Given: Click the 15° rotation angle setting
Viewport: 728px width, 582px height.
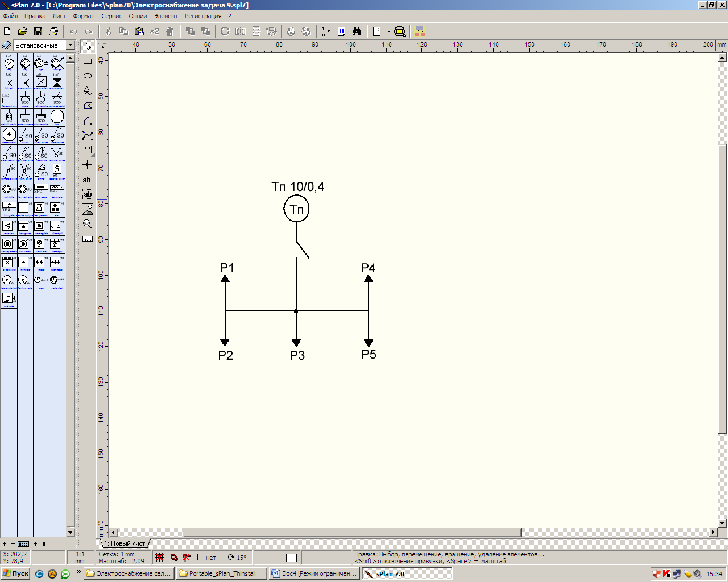Looking at the screenshot, I should (x=237, y=558).
